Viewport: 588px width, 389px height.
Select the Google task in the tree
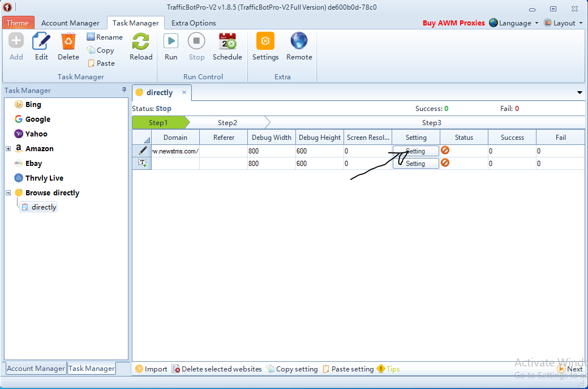coord(37,119)
